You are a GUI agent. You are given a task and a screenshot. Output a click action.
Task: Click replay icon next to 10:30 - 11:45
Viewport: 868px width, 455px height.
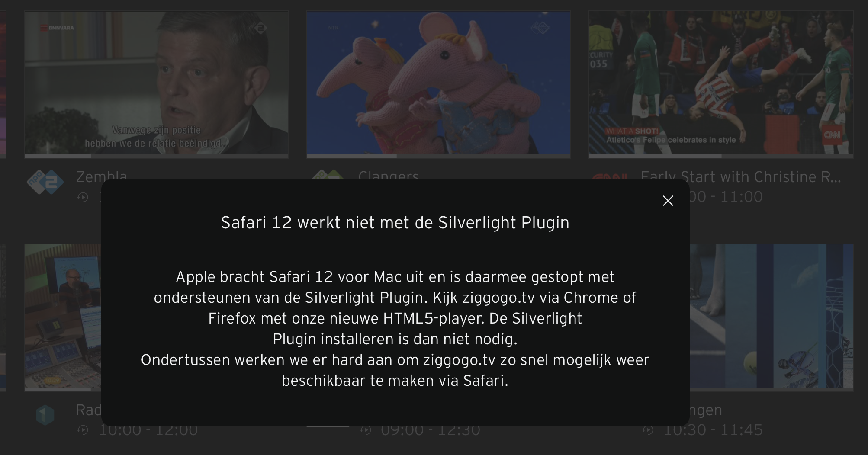[x=648, y=430]
